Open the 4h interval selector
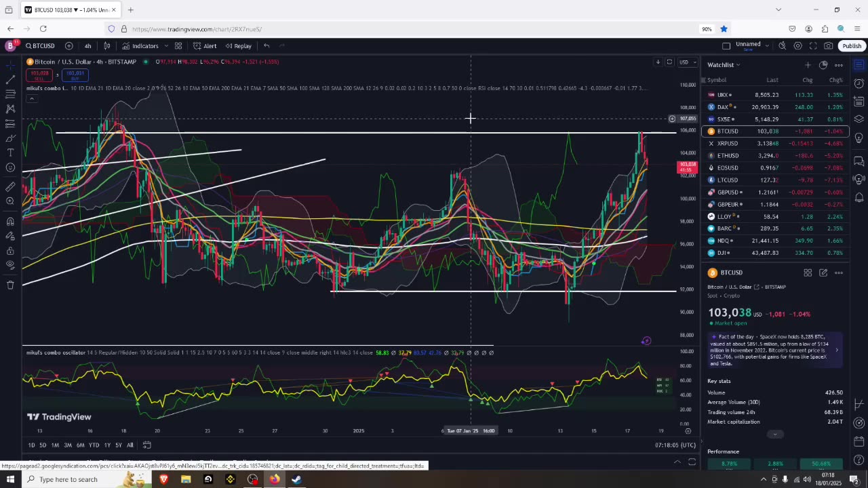The width and height of the screenshot is (868, 488). pos(87,46)
